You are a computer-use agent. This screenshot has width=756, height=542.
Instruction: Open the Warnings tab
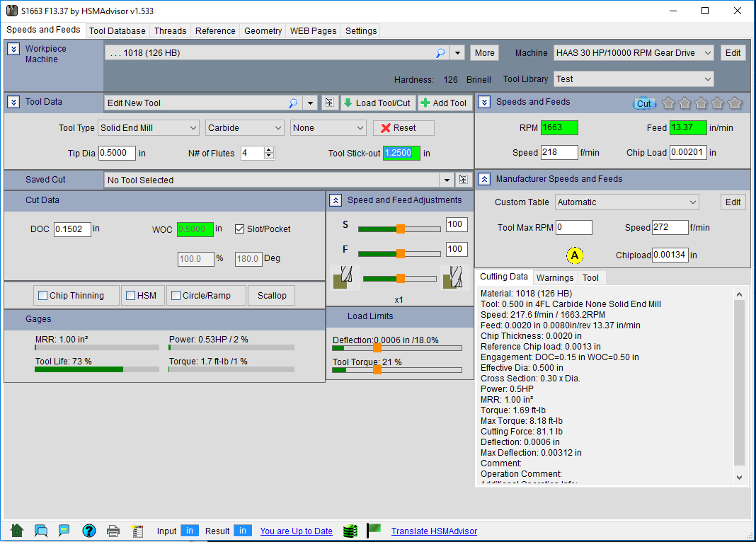(555, 278)
